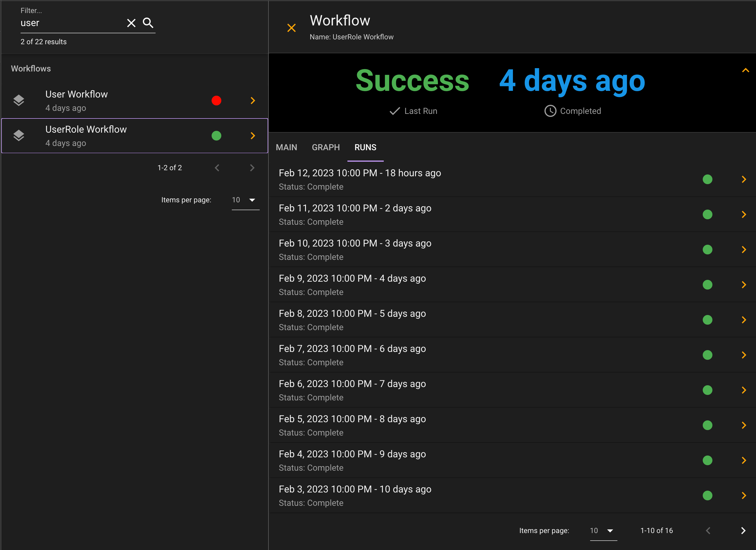Navigate to previous workflow page

tap(217, 167)
